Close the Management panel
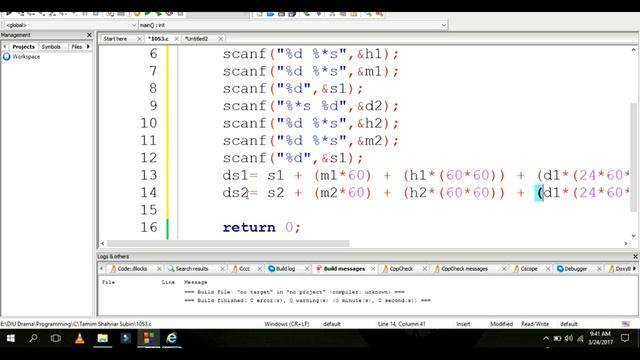The image size is (640, 360). (x=89, y=35)
